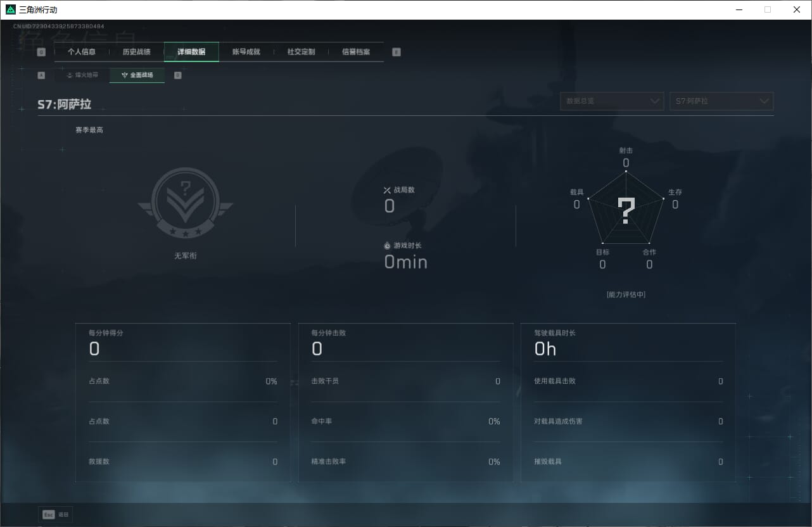
Task: Click the 精准击败率 stat row label
Action: [329, 462]
